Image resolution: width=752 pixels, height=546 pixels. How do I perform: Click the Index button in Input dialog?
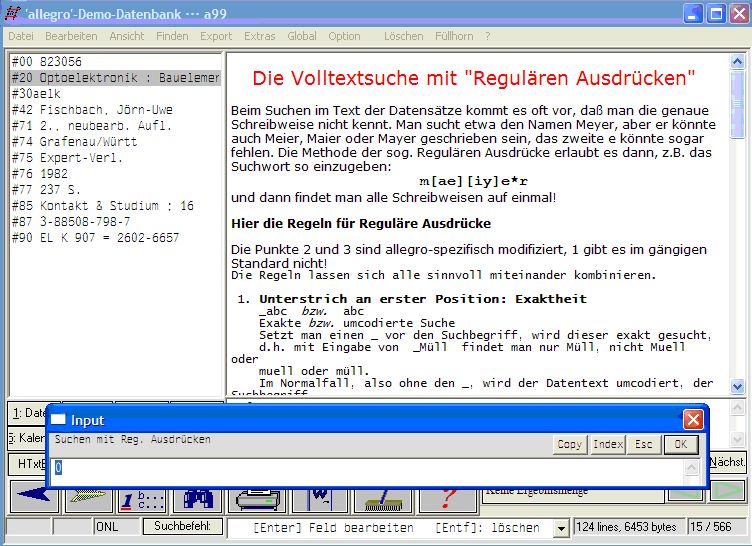click(x=608, y=444)
